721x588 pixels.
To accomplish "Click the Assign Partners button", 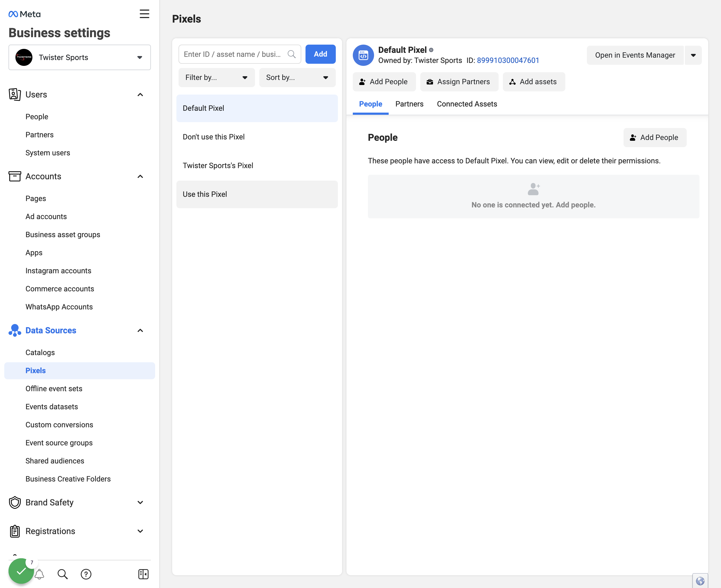I will (x=459, y=82).
